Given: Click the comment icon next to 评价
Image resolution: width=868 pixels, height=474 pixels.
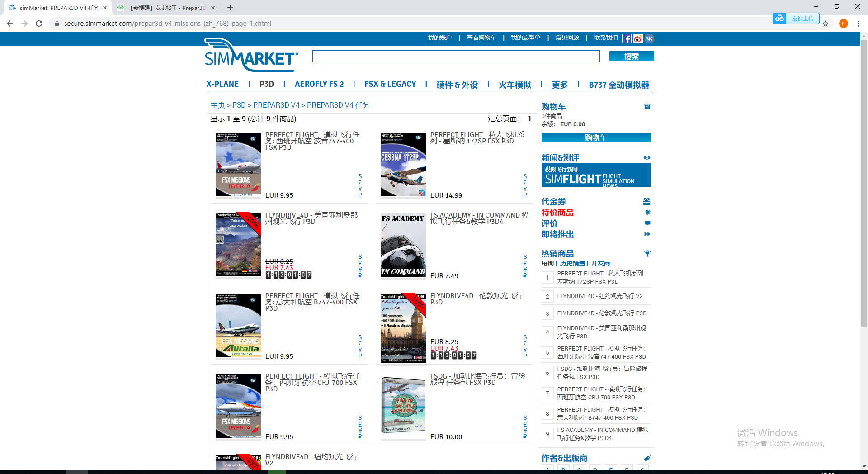Looking at the screenshot, I should (647, 223).
